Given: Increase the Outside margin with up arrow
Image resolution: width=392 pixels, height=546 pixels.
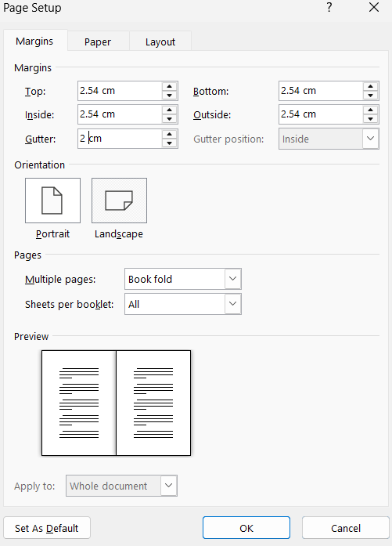Looking at the screenshot, I should tap(370, 110).
